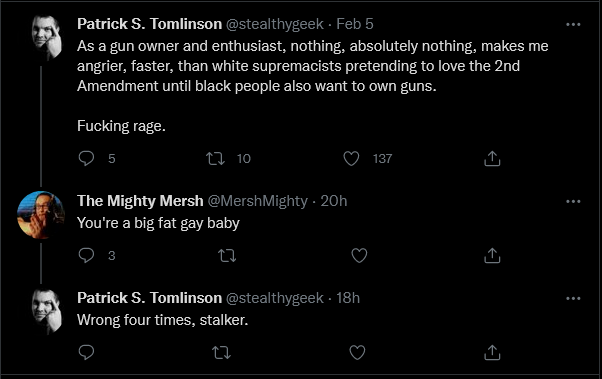Open more options on The Mighty Mersh tweet
The width and height of the screenshot is (602, 379).
coord(573,201)
